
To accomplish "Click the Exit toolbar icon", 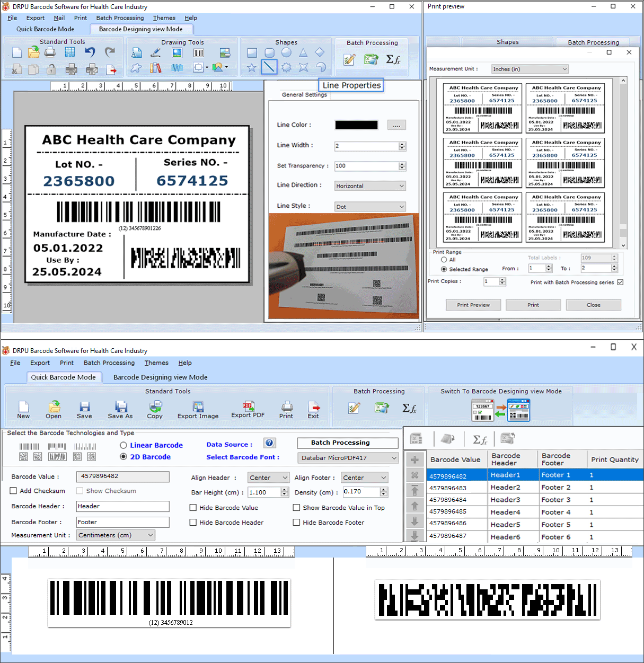I will tap(313, 410).
